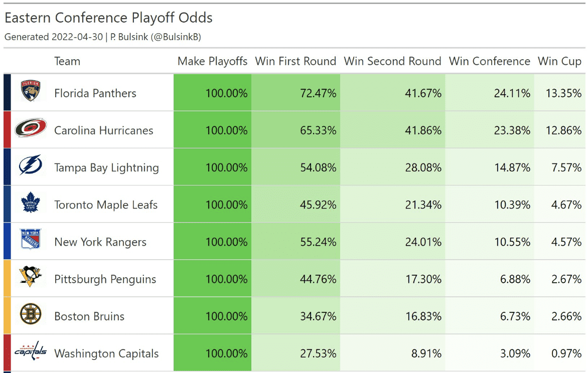Select the Tampa Bay Lightning logo
Screen dimensions: 588x373
tap(31, 166)
